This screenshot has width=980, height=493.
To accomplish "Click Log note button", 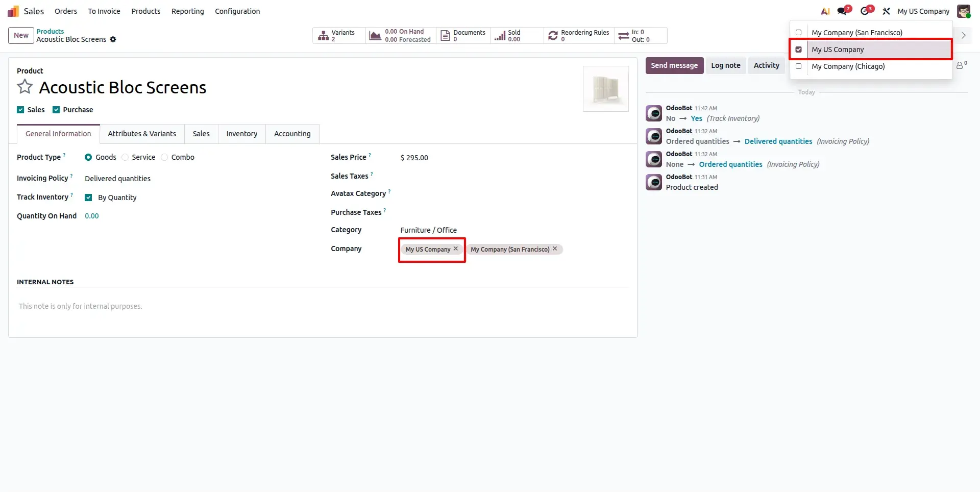I will click(726, 65).
